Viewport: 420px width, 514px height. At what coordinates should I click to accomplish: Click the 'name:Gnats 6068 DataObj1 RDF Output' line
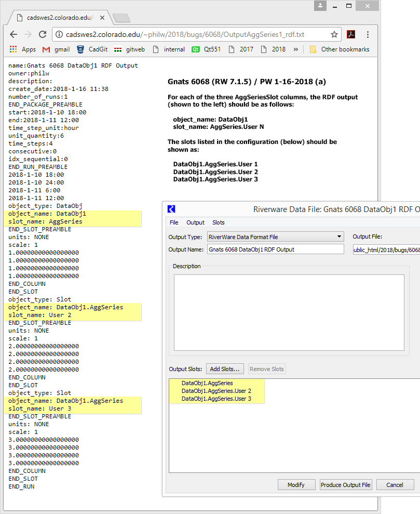pyautogui.click(x=73, y=65)
